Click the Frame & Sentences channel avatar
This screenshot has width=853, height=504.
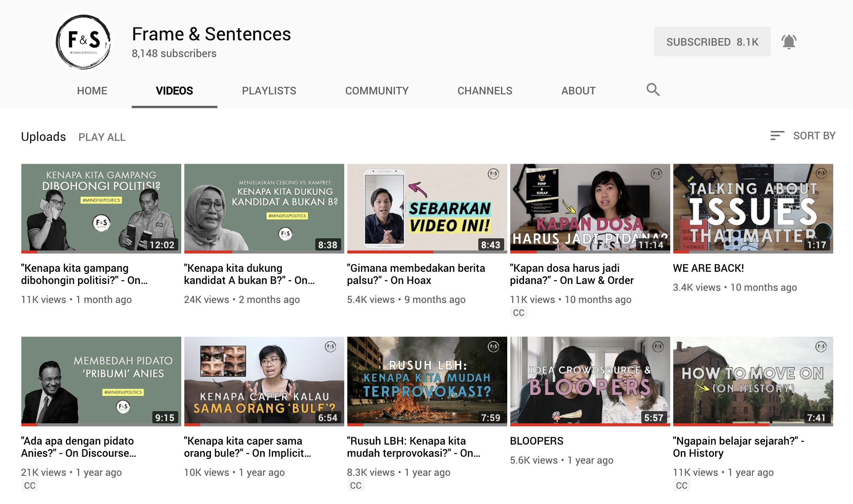click(83, 42)
